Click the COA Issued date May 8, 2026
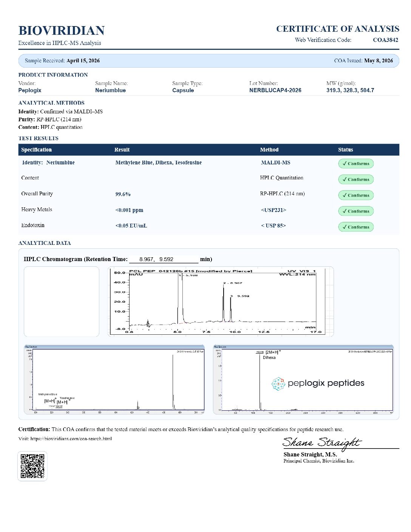The height and width of the screenshot is (532, 411). (x=379, y=60)
